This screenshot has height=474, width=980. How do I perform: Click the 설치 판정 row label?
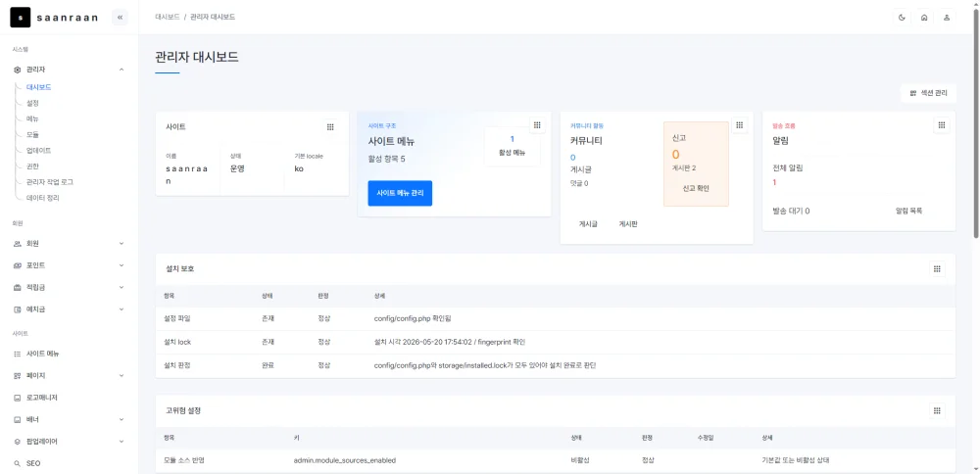[176, 365]
